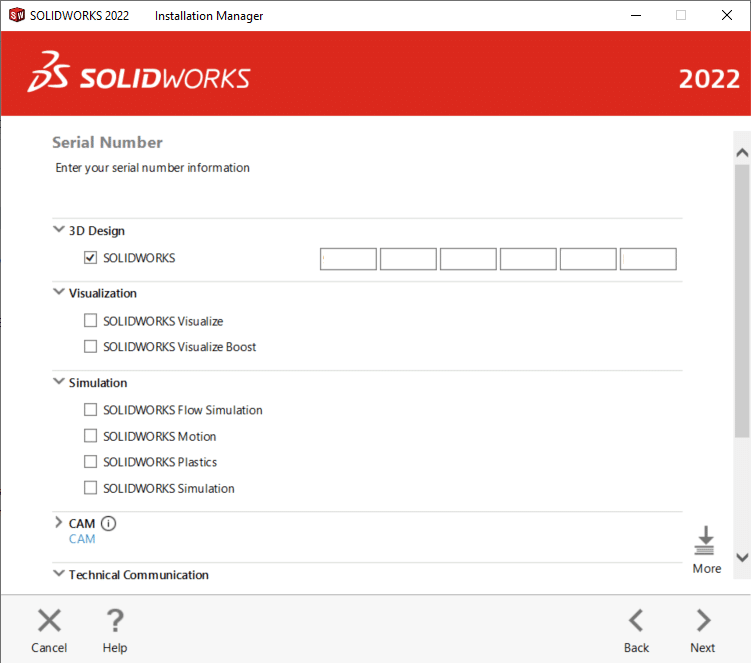The width and height of the screenshot is (751, 663).
Task: Click the More download arrow icon
Action: (706, 540)
